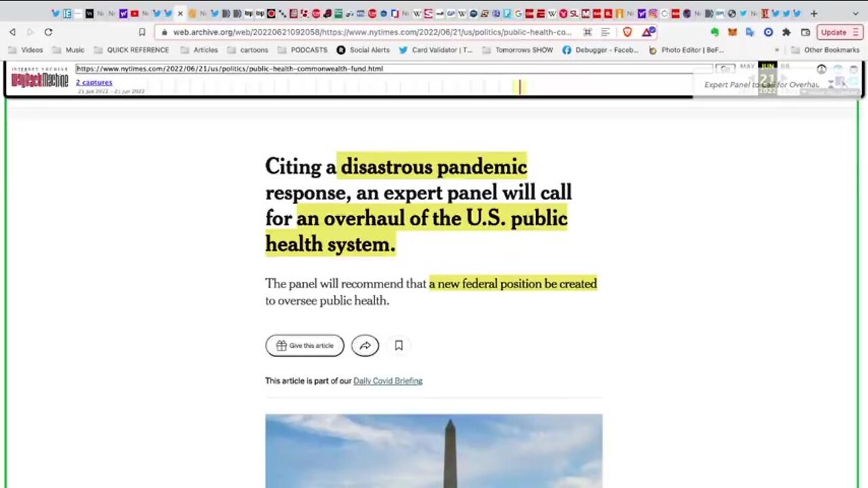Open the cartoons bookmark folder
868x488 pixels.
pos(248,50)
